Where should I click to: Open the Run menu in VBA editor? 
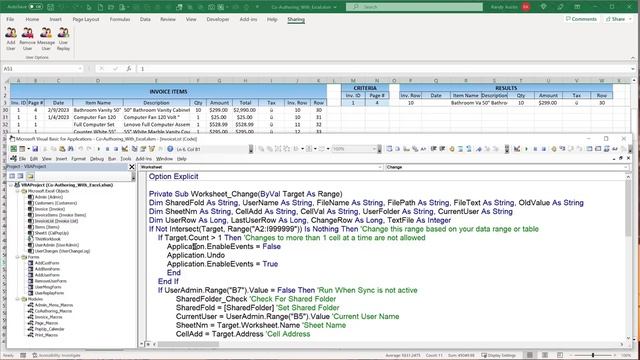tap(112, 158)
